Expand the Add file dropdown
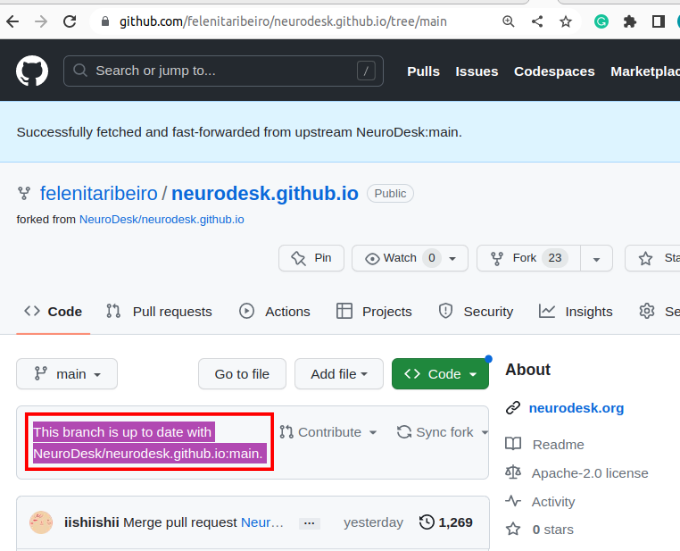The image size is (680, 551). 339,374
